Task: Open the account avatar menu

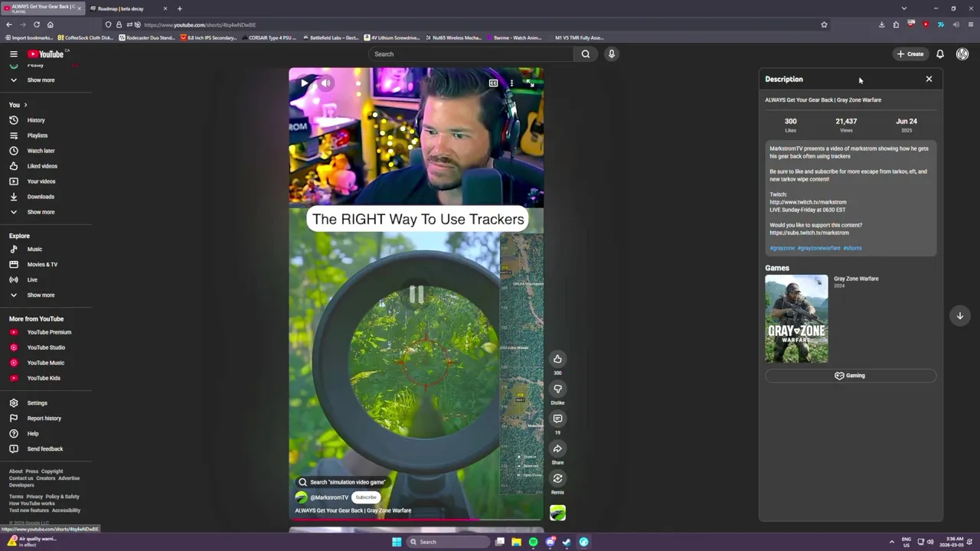Action: [962, 54]
